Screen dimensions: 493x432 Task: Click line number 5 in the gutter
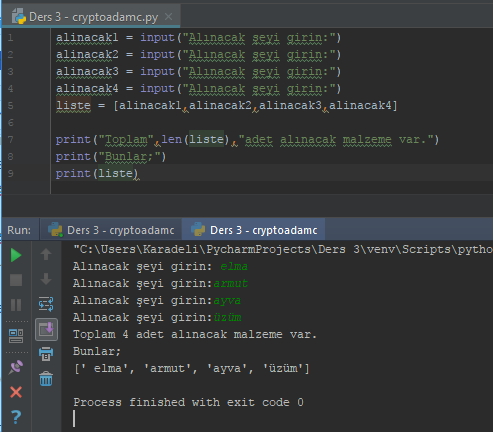[x=10, y=106]
